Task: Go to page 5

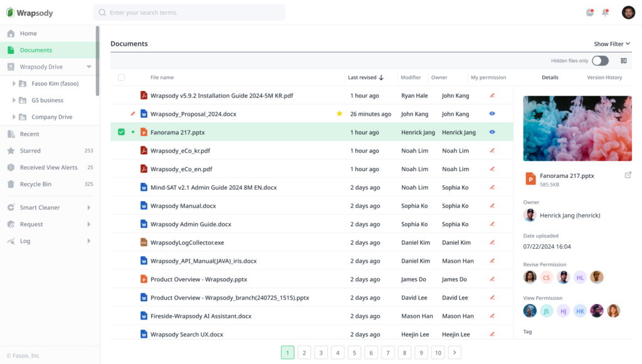Action: (354, 353)
